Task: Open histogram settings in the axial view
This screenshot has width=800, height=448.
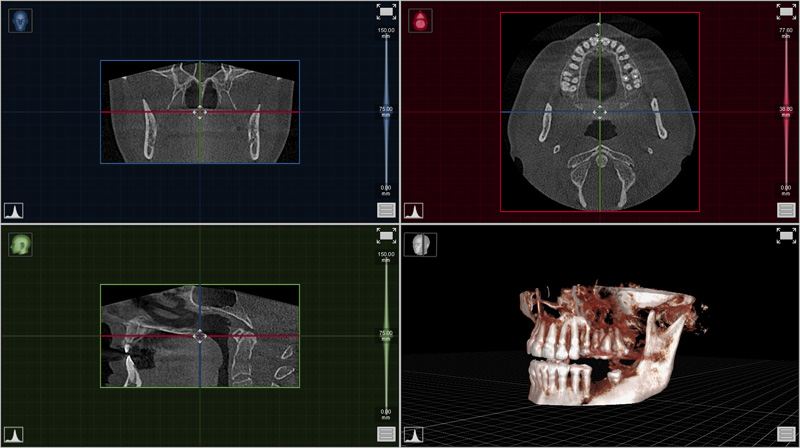Action: 414,211
